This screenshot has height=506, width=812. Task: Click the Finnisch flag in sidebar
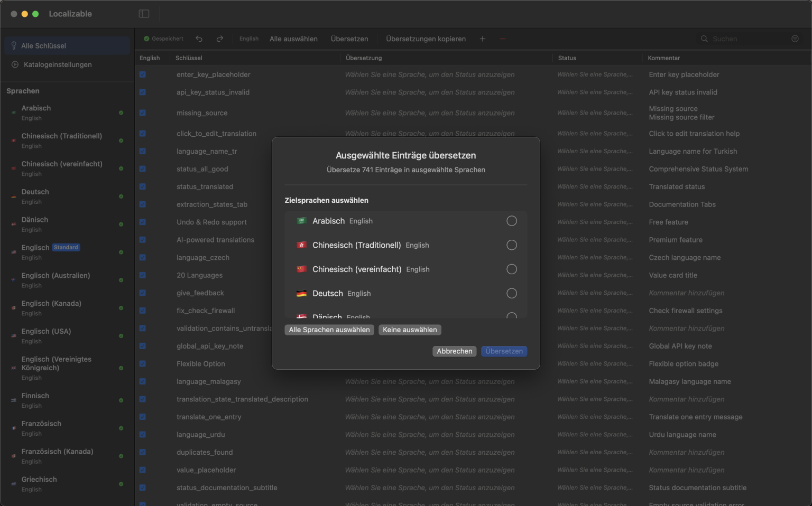14,400
